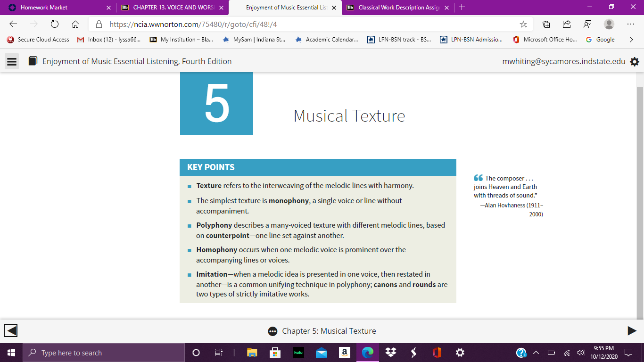Open Edge Settings and more menu
644x362 pixels.
point(631,24)
